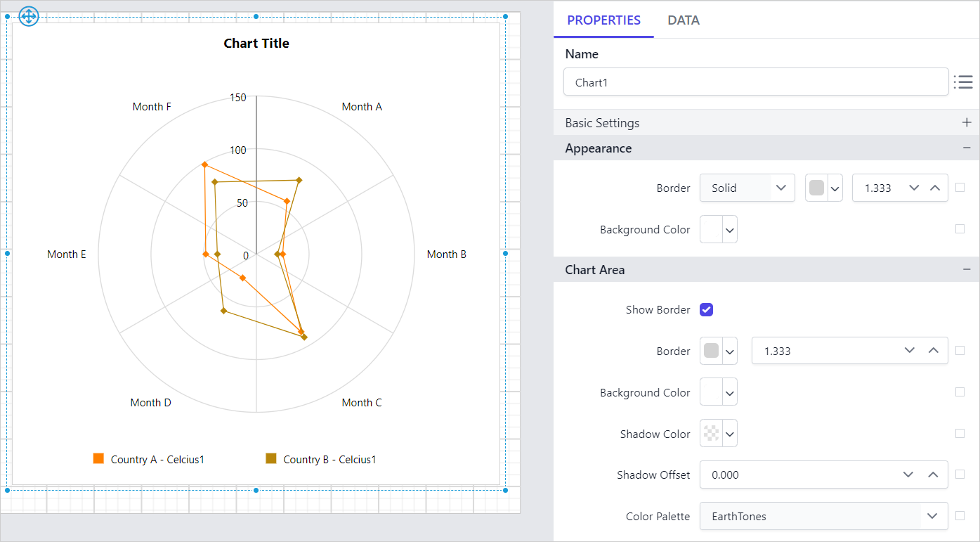Click Country B - Celcius1 legend label
The width and height of the screenshot is (980, 542).
(329, 459)
